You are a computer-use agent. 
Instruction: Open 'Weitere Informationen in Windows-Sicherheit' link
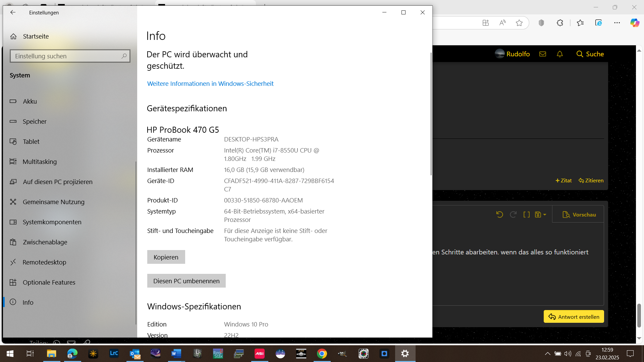210,83
